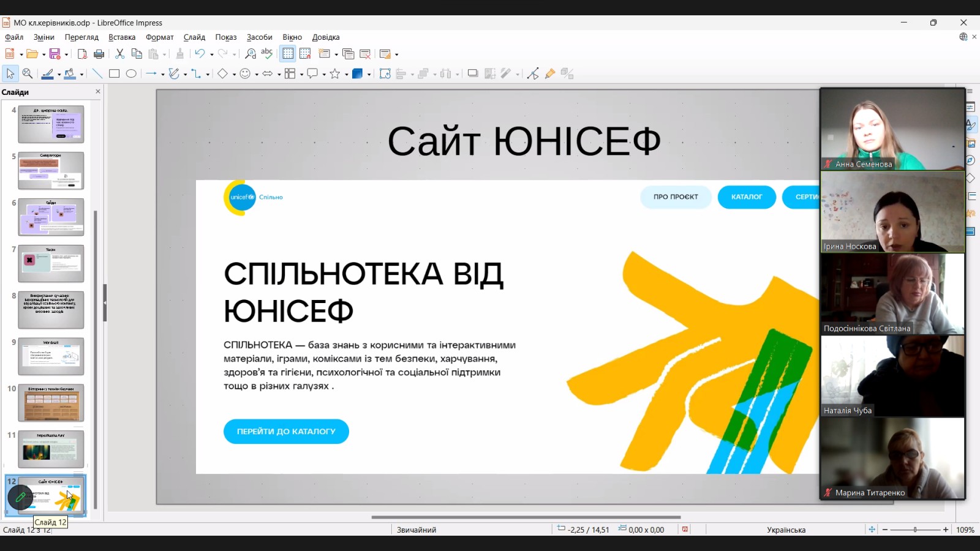Click Fit Slide to window icon
Image resolution: width=980 pixels, height=551 pixels.
(872, 530)
